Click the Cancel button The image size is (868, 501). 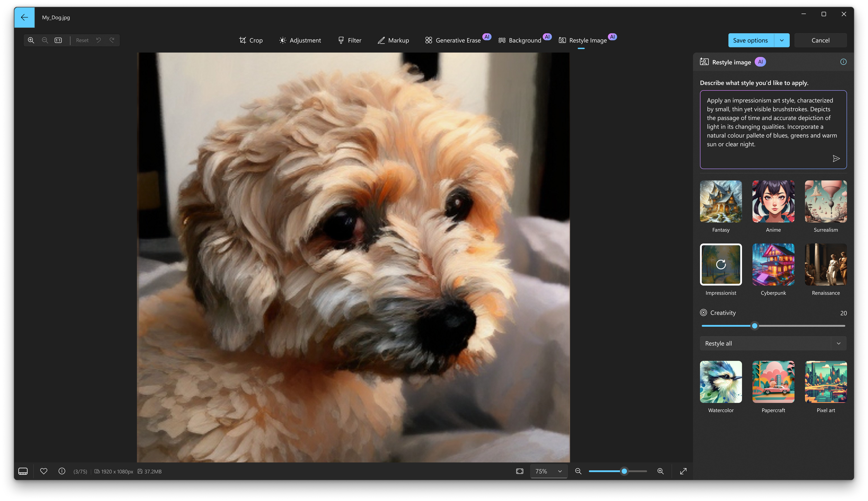820,40
